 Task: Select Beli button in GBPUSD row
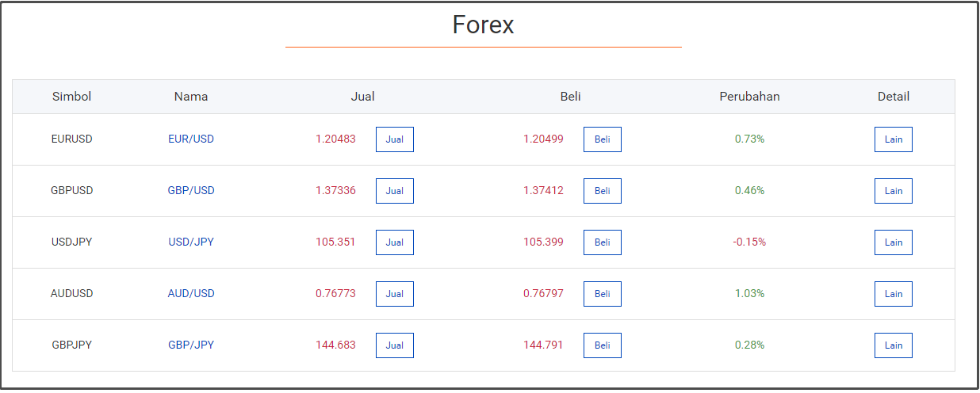[x=602, y=191]
